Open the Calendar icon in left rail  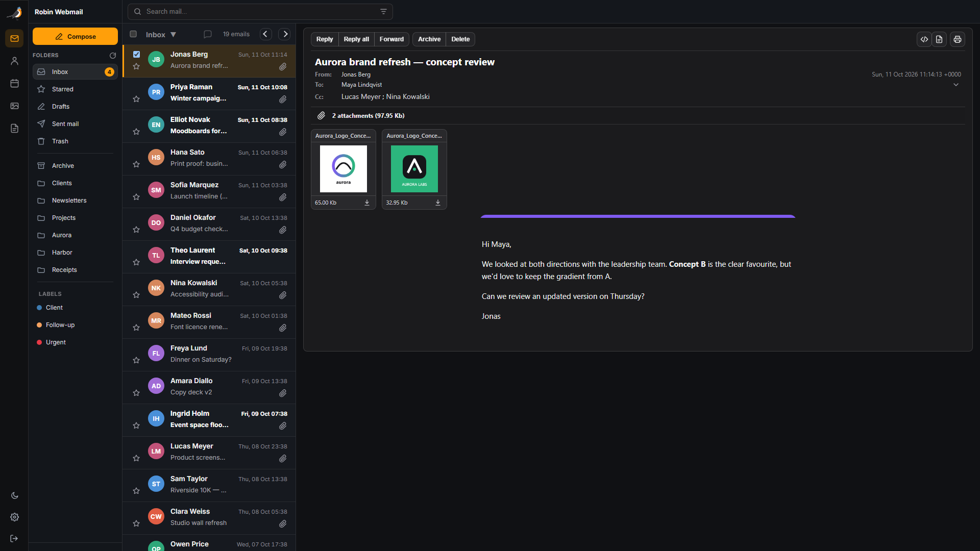pos(14,83)
